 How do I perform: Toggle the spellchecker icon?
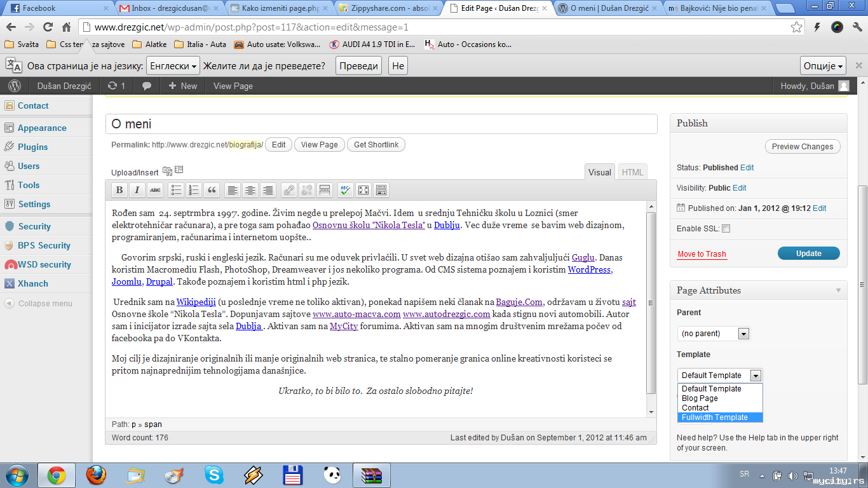pos(345,190)
